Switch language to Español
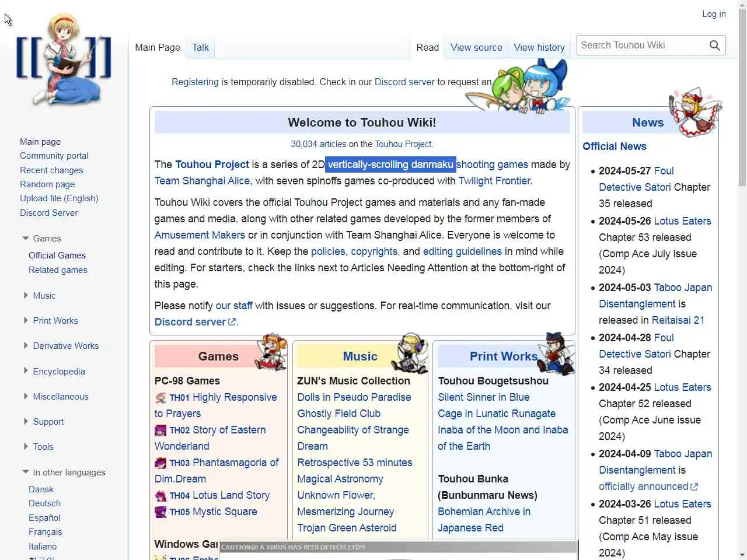This screenshot has height=560, width=747. pyautogui.click(x=44, y=518)
